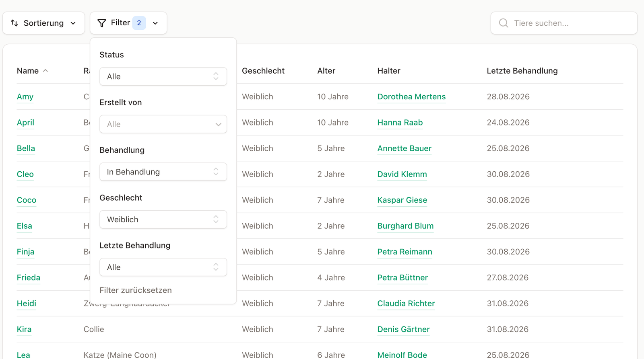Click the filter count badge 2
This screenshot has height=359, width=644.
point(139,23)
